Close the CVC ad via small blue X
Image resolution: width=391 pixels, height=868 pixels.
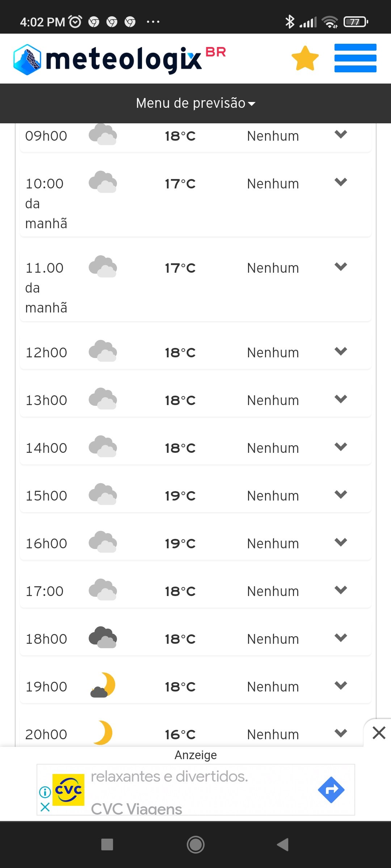[x=45, y=807]
